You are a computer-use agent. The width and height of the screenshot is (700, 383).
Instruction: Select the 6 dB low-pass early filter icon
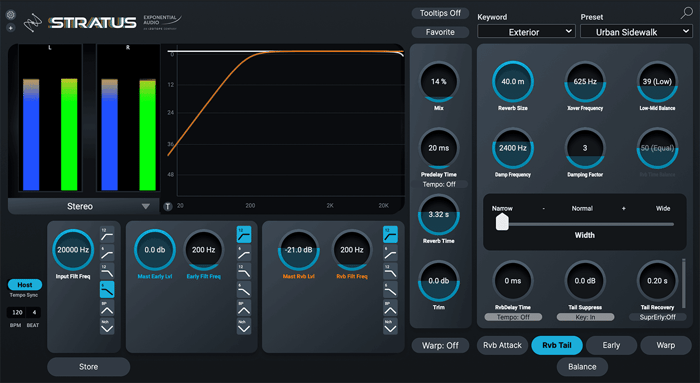pos(244,289)
